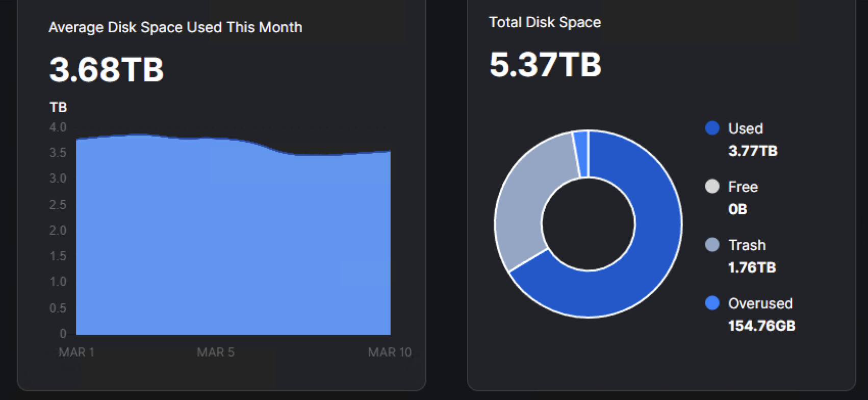Click the dark blue Used legend dot

(712, 128)
